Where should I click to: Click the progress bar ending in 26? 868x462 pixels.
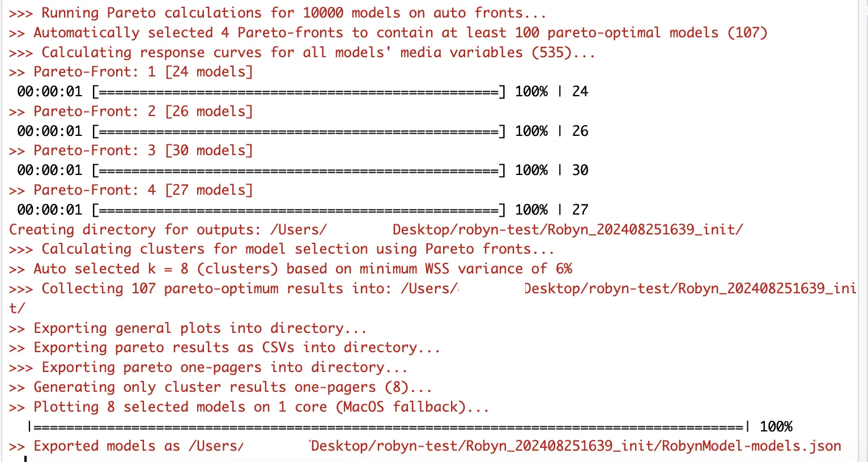[x=298, y=131]
